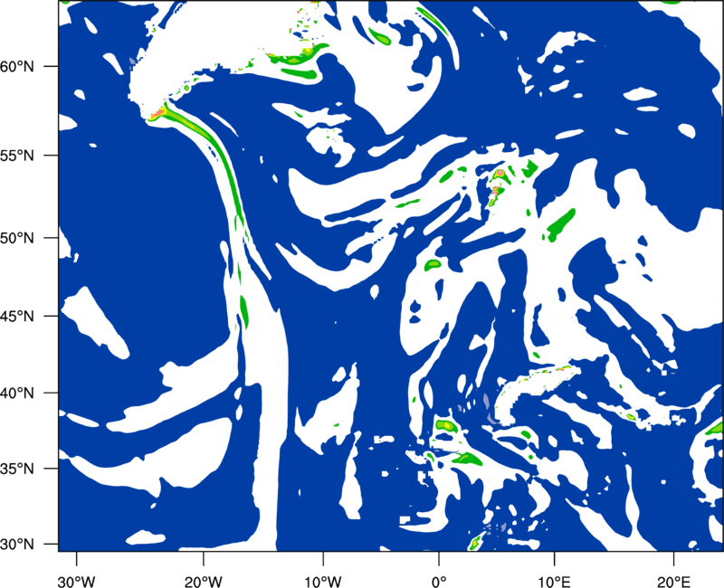Click the green patch near 48°N, 0°
Image resolution: width=724 pixels, height=588 pixels.
(433, 264)
